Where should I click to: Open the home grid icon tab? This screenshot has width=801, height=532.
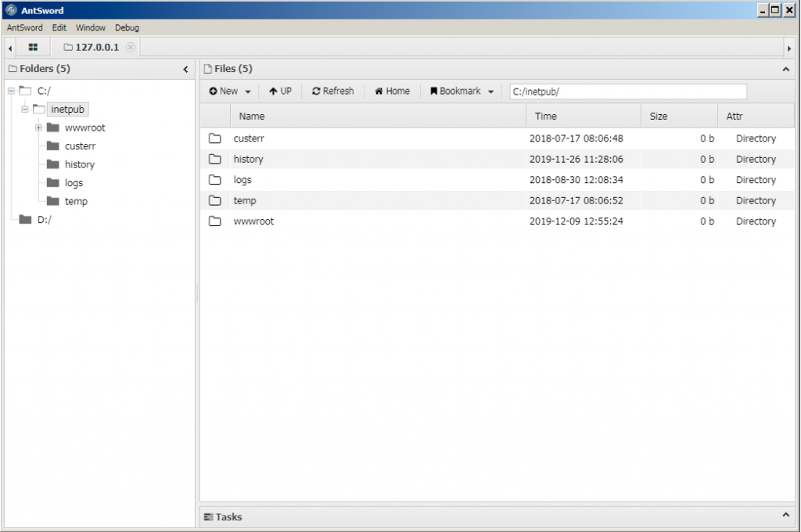33,48
